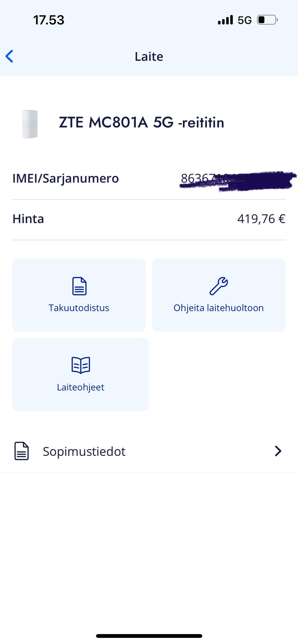This screenshot has height=644, width=298.
Task: Tap the ZTE router thumbnail image
Action: click(30, 124)
